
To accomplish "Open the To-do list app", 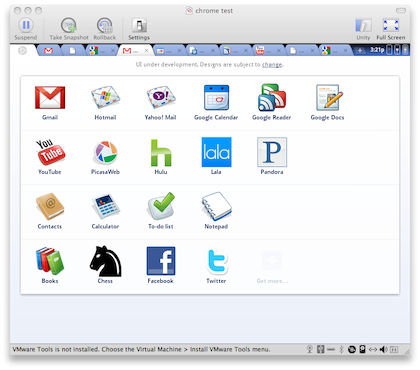I will [x=161, y=206].
